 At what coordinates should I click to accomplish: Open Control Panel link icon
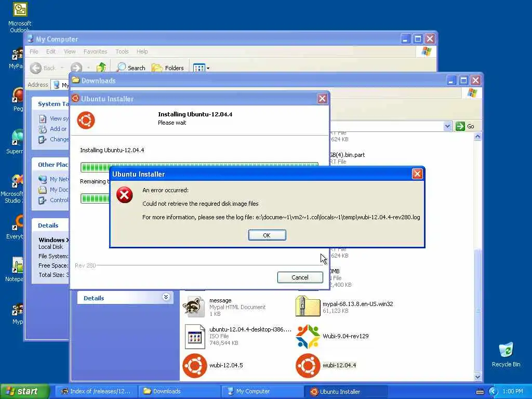click(43, 200)
